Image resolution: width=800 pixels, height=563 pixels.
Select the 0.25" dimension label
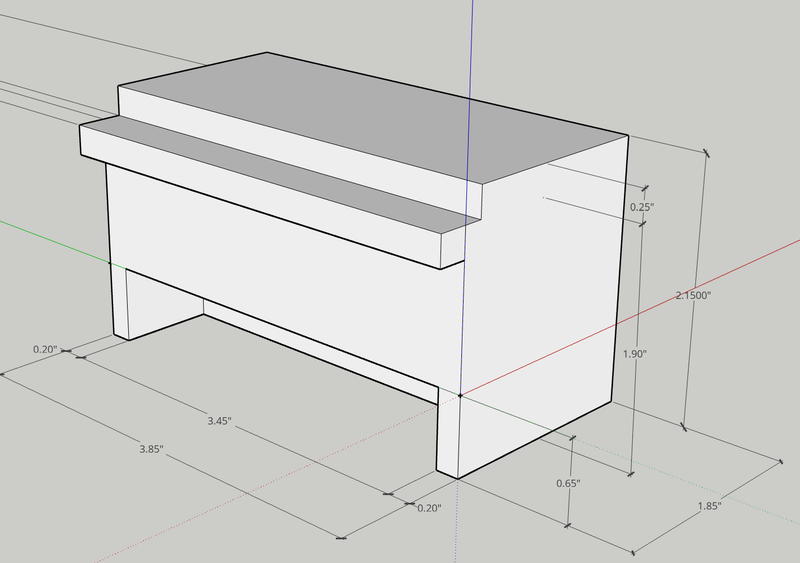(642, 207)
